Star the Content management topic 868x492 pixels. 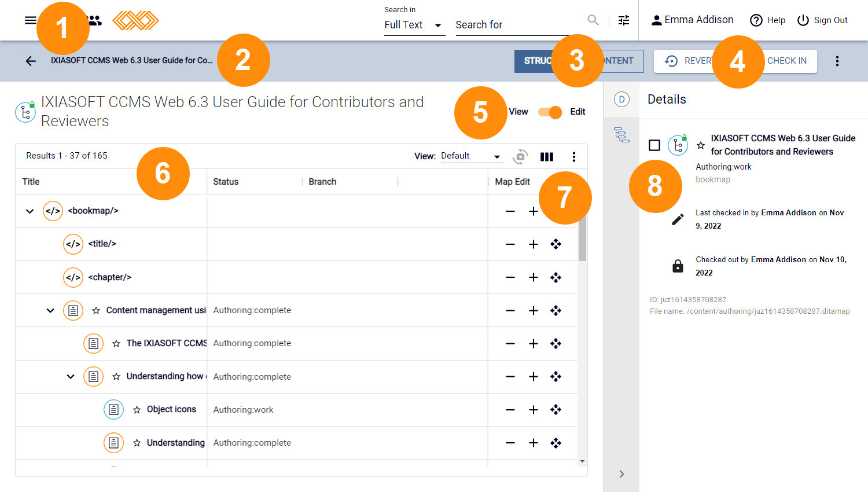tap(96, 311)
